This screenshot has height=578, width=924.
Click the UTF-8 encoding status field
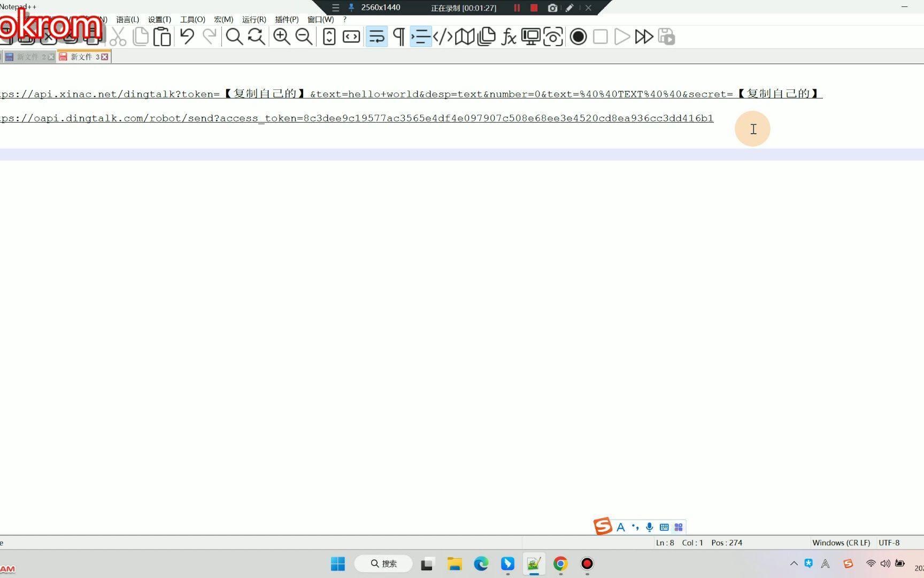(889, 543)
